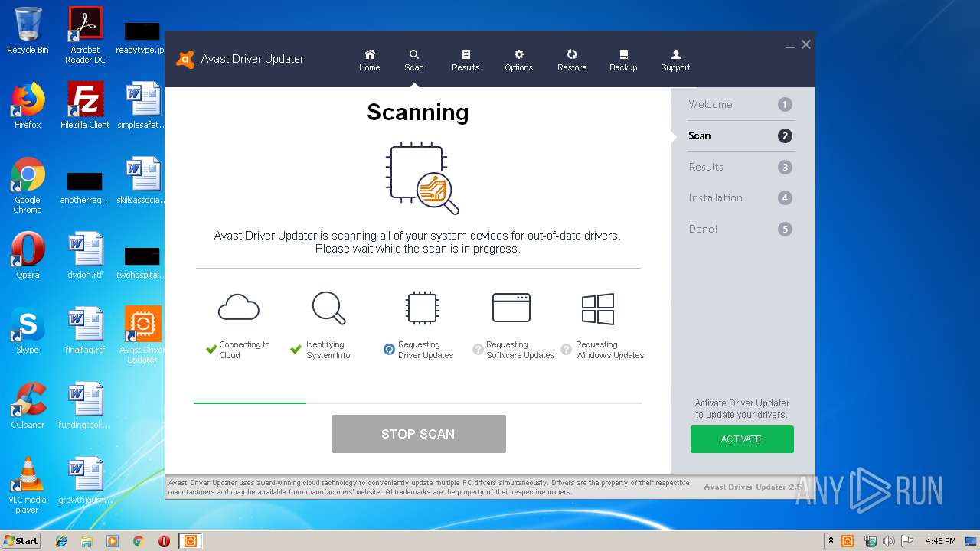Screen dimensions: 980x551
Task: Select the Google Chrome desktop shortcut
Action: (x=28, y=185)
